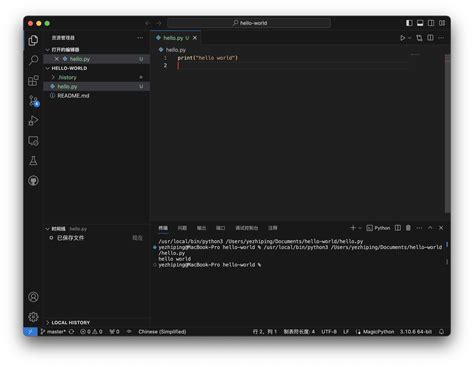The height and width of the screenshot is (367, 474).
Task: Switch to the last panel tab (Comments)
Action: point(273,228)
